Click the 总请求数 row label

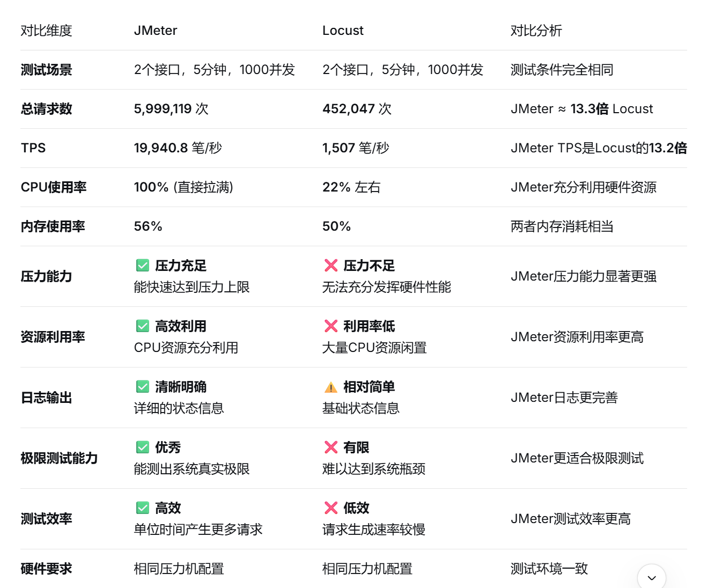[47, 109]
